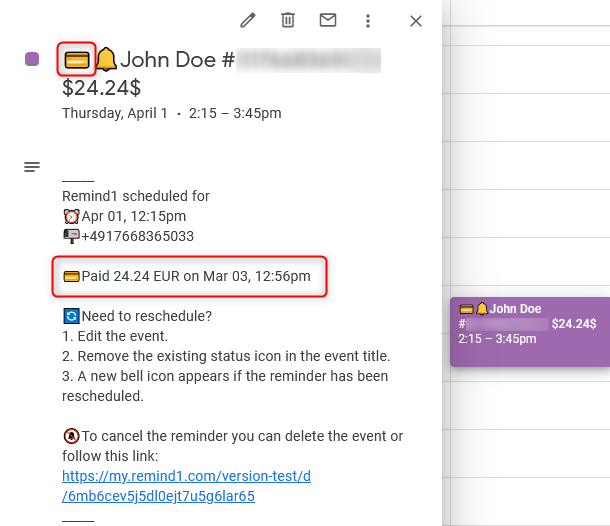Image resolution: width=610 pixels, height=526 pixels.
Task: Email guests using the envelope icon
Action: click(x=328, y=20)
